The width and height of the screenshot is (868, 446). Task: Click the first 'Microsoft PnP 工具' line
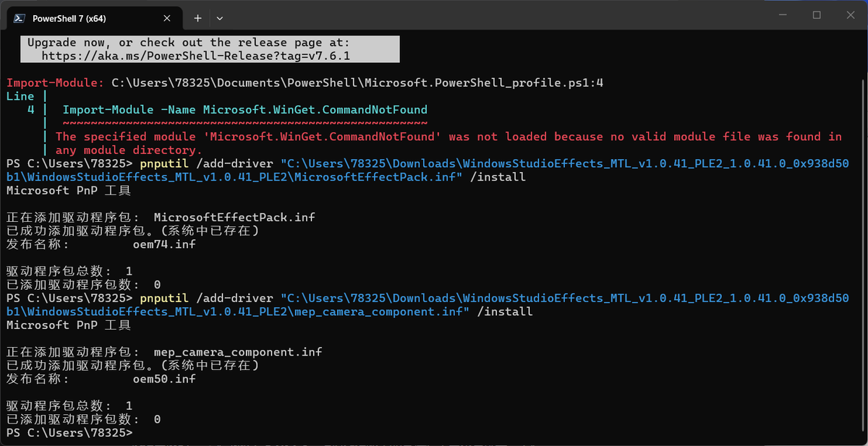(x=69, y=191)
